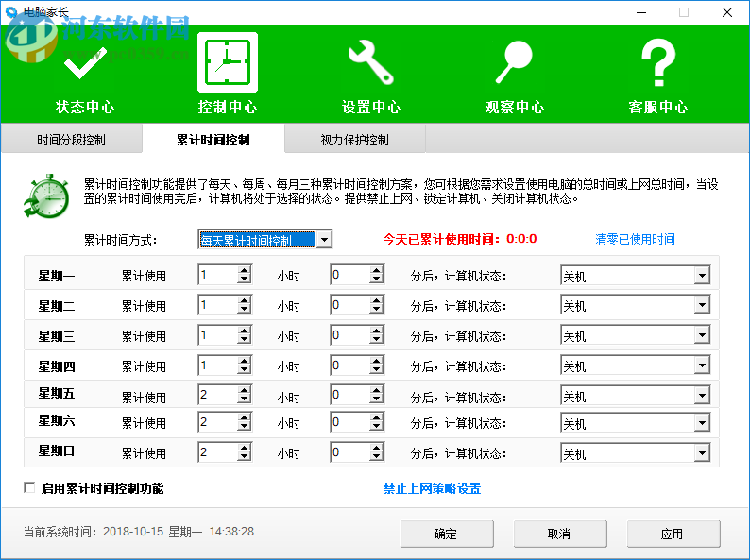Switch to the 视力保护控制 tab

point(355,140)
